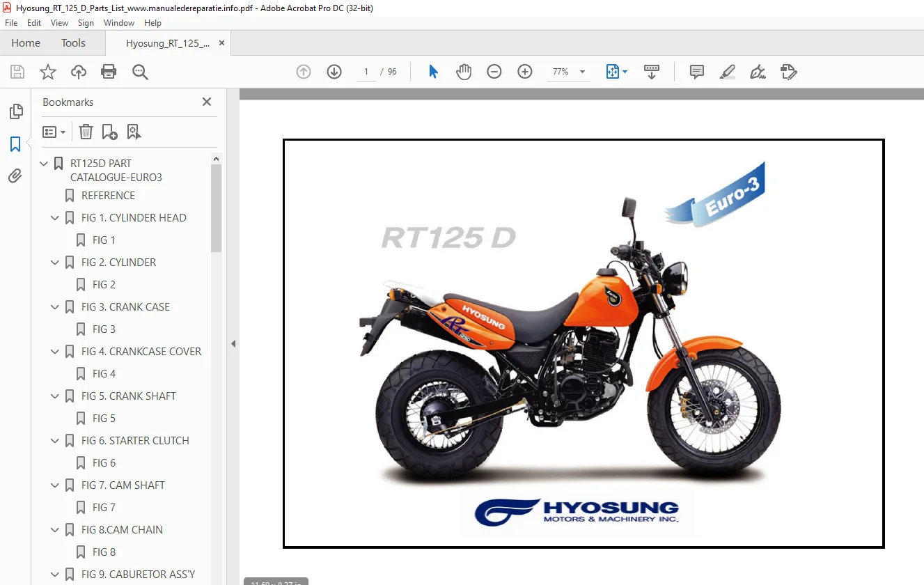Viewport: 924px width, 585px height.
Task: Bookmark this file with the star icon
Action: [x=48, y=72]
